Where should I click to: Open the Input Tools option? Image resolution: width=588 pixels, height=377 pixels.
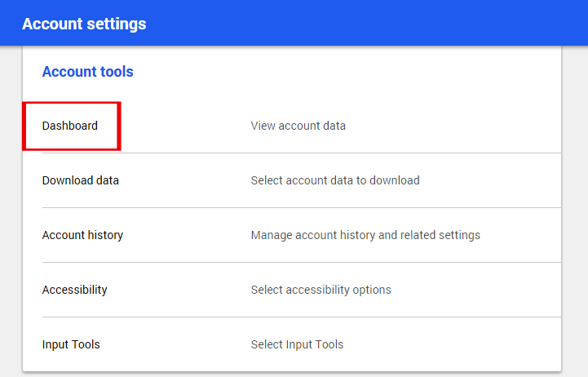[71, 344]
